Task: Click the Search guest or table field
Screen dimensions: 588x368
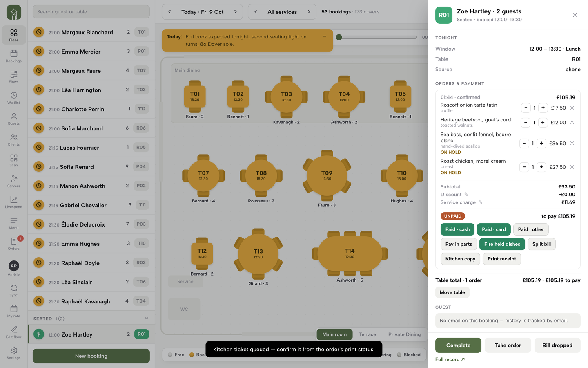Action: (x=91, y=12)
